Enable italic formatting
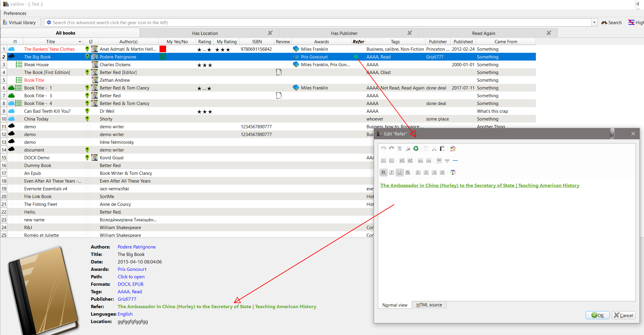This screenshot has width=644, height=335. pyautogui.click(x=392, y=172)
